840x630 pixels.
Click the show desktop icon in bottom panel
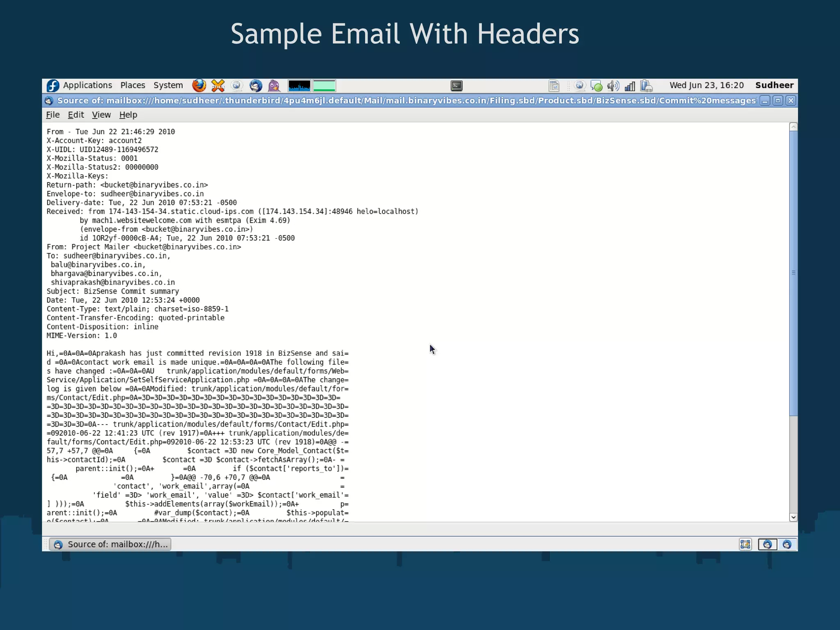(745, 544)
